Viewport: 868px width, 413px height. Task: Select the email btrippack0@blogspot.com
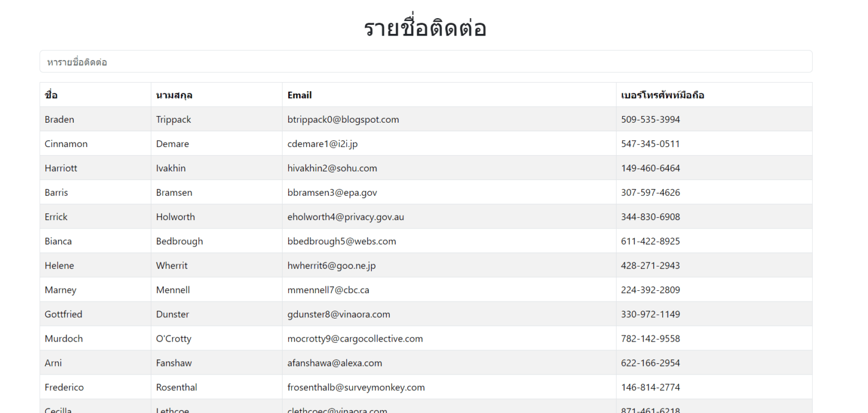tap(343, 119)
